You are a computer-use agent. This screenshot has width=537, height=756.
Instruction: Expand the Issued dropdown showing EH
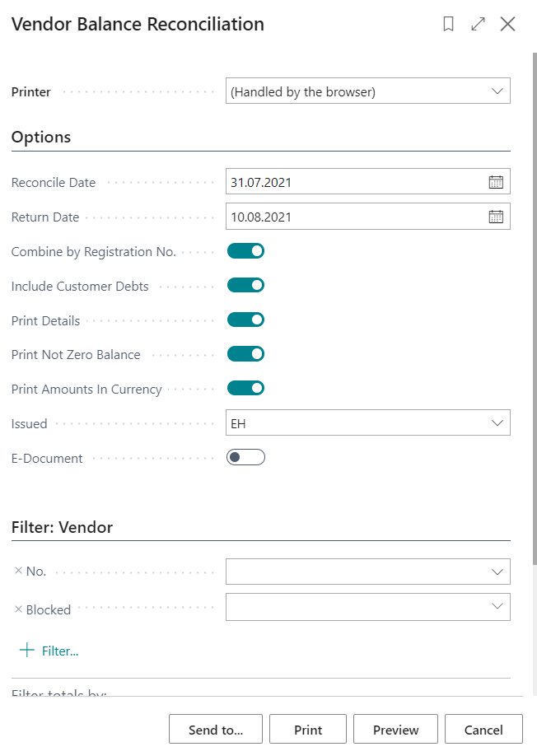(x=368, y=422)
